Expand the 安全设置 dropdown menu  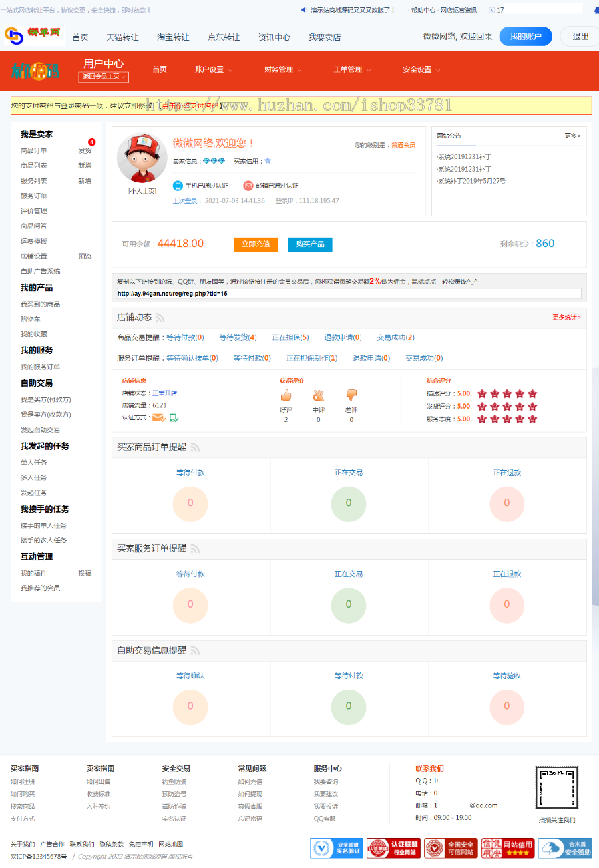(421, 69)
